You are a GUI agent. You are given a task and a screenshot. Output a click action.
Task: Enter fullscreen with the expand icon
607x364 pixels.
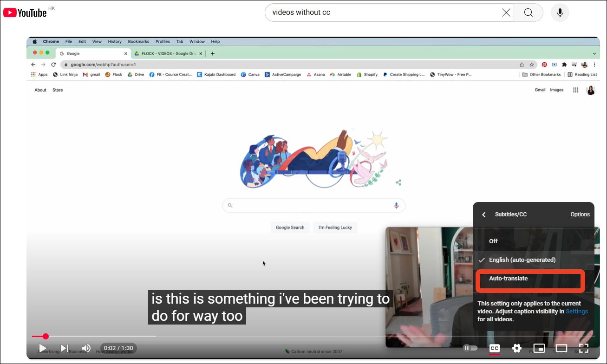(x=583, y=348)
